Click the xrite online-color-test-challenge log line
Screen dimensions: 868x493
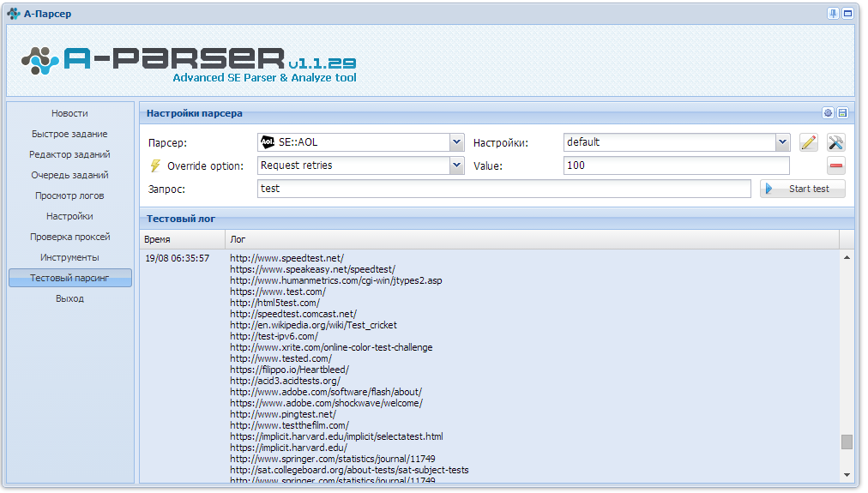click(x=331, y=347)
